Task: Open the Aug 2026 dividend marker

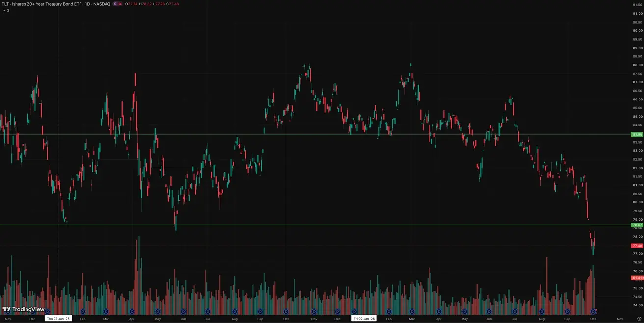Action: (x=541, y=311)
